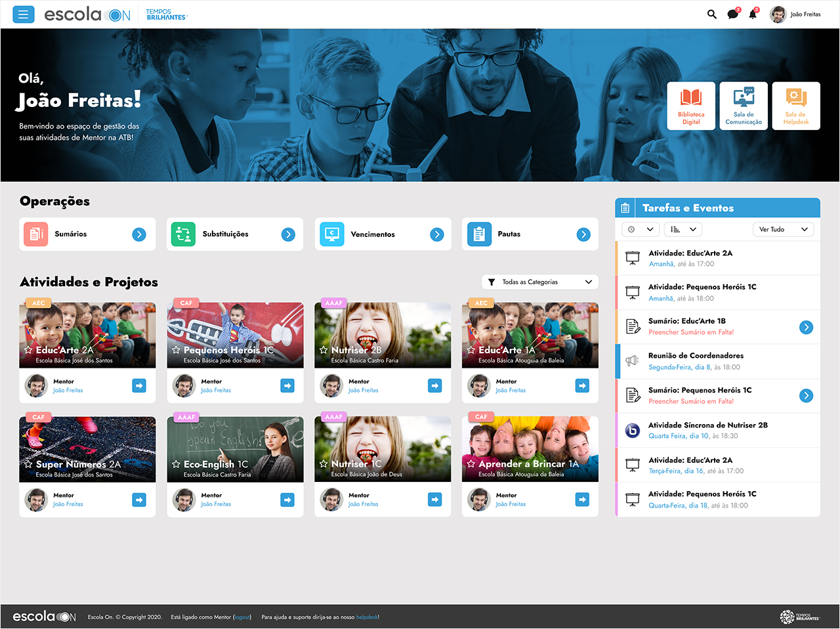Open João Freitas user profile menu
The width and height of the screenshot is (840, 629).
click(x=795, y=14)
